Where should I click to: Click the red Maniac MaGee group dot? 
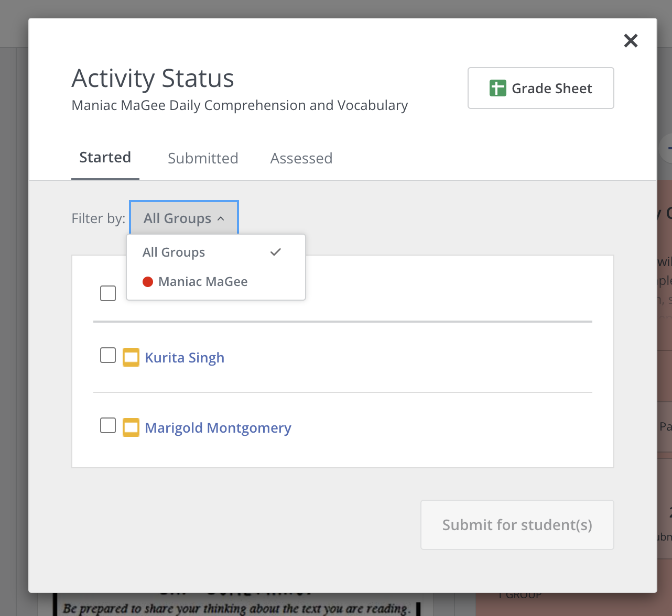(x=148, y=282)
